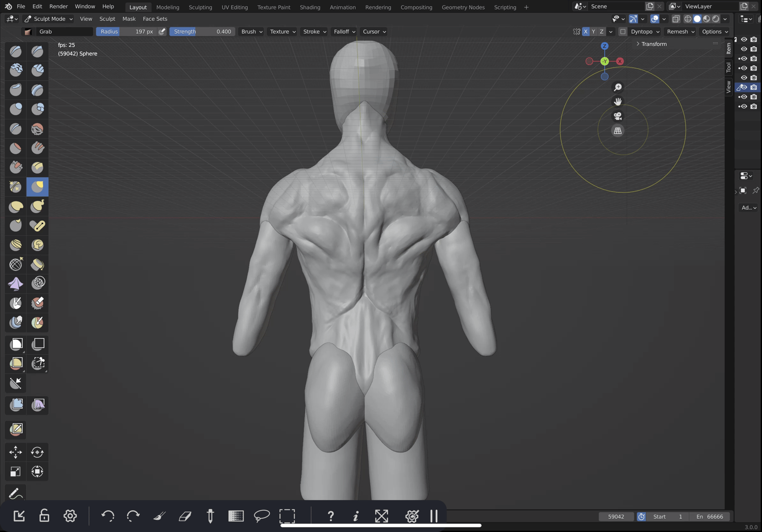The image size is (762, 532).
Task: Toggle X axis symmetry button
Action: (x=585, y=31)
